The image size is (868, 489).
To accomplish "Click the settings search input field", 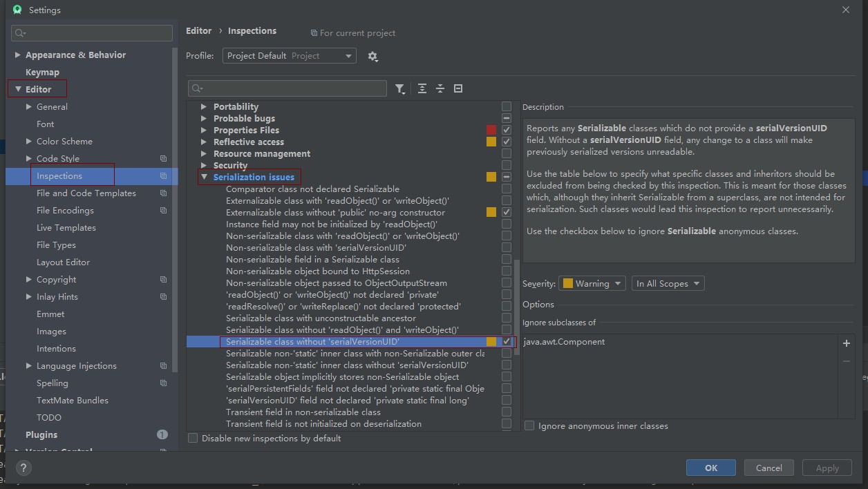I will [x=92, y=33].
